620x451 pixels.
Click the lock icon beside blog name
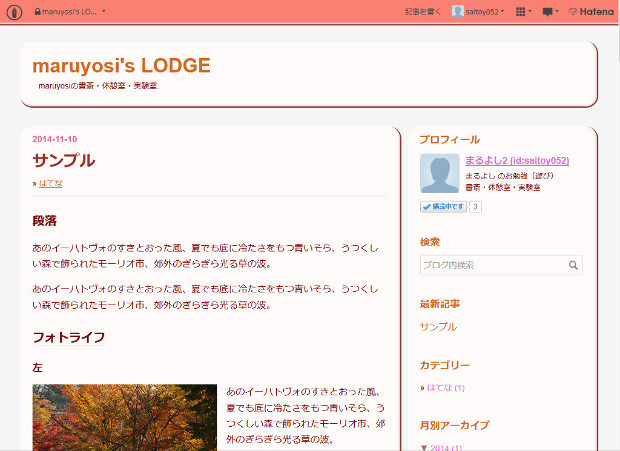[x=38, y=11]
